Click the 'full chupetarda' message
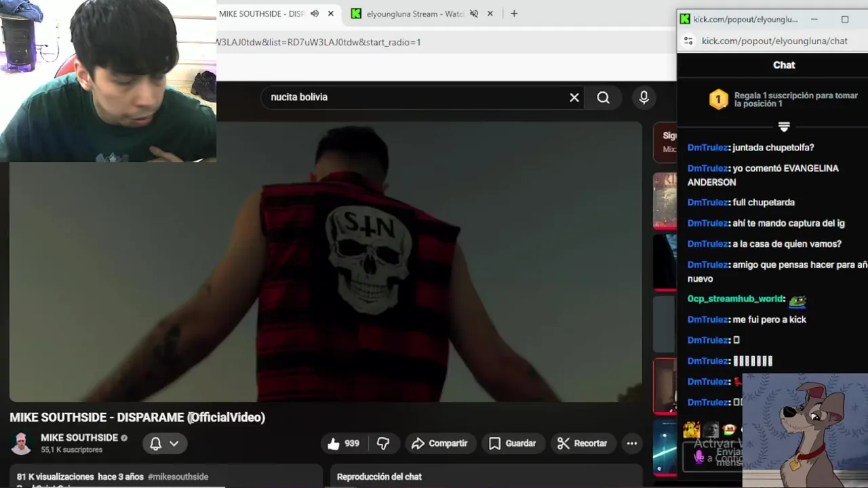 [x=764, y=202]
